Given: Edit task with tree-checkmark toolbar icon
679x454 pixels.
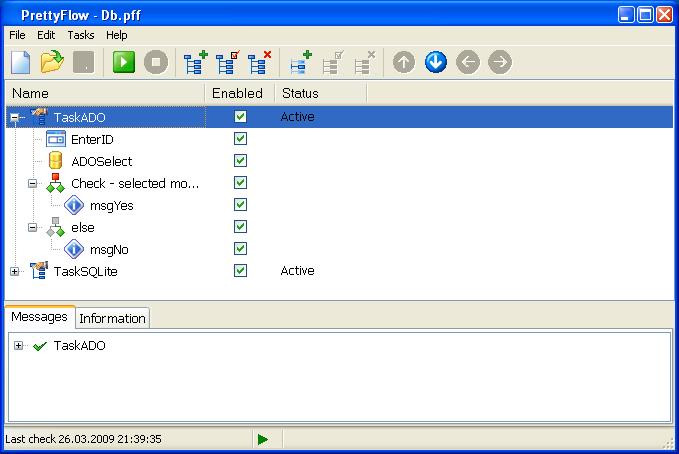Looking at the screenshot, I should coord(227,62).
